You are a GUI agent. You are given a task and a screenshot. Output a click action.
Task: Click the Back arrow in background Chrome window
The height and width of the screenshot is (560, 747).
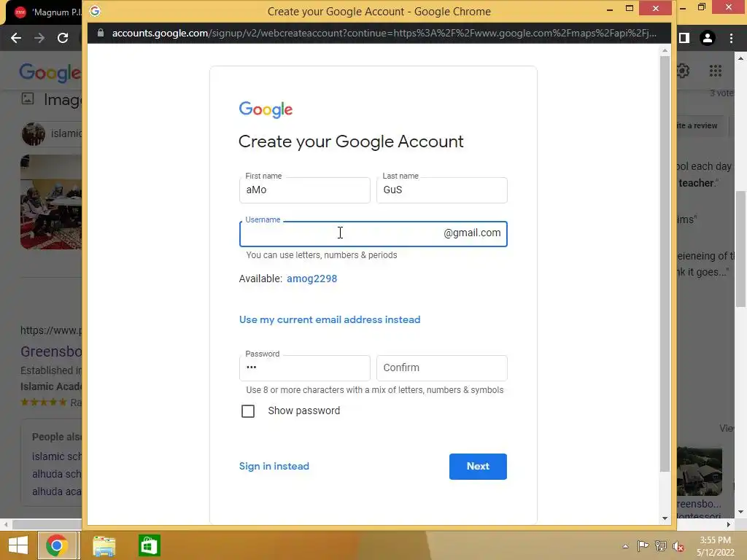pos(16,38)
